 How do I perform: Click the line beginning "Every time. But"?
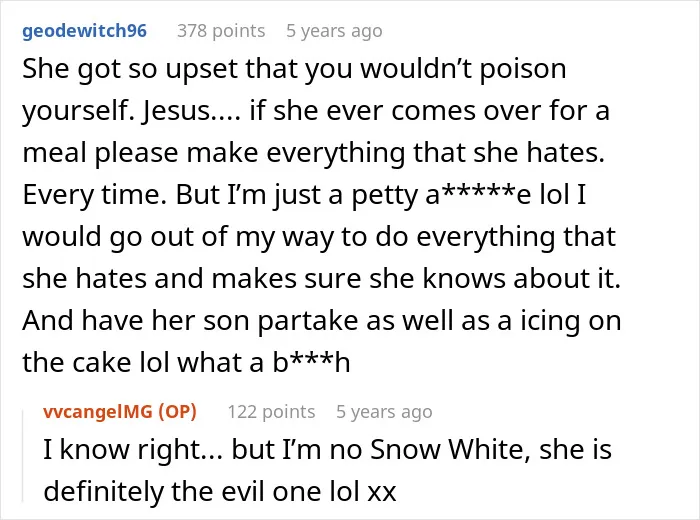(304, 195)
